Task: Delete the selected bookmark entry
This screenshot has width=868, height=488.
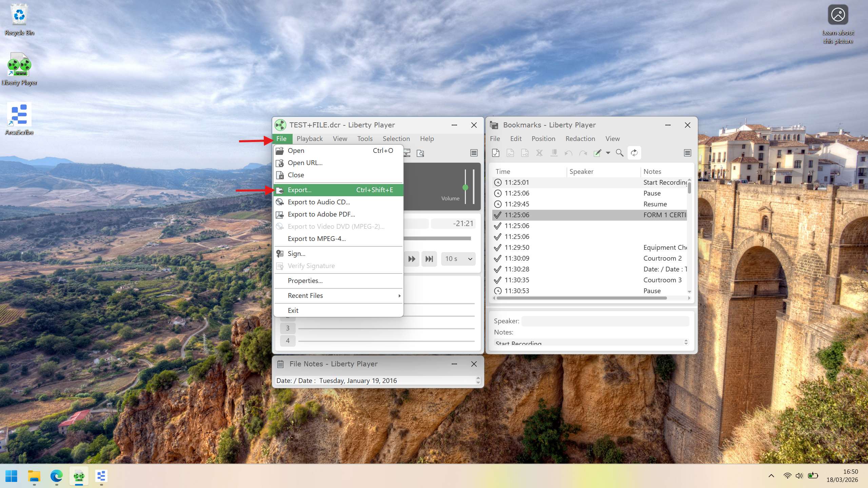Action: coord(539,153)
